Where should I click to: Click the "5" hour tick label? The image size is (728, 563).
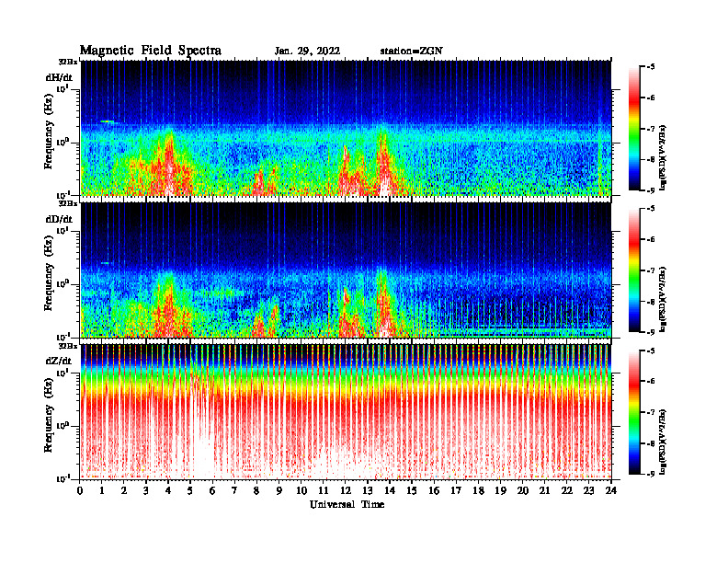tap(190, 491)
